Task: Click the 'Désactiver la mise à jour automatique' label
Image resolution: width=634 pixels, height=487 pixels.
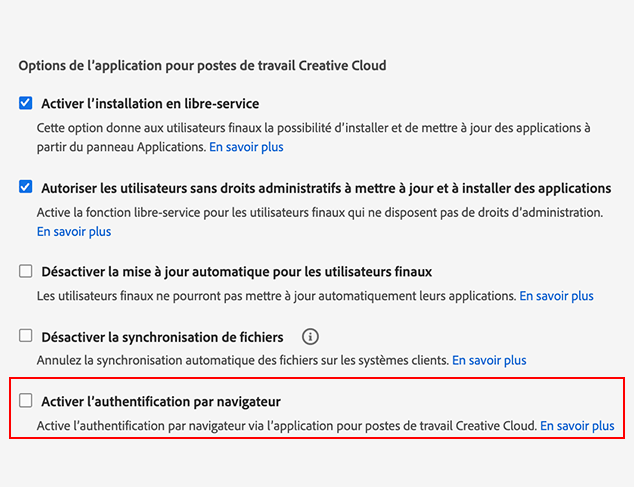Action: coord(236,271)
